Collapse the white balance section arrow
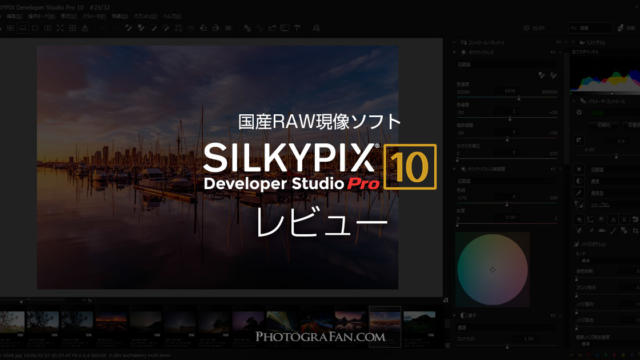The height and width of the screenshot is (360, 640). [454, 52]
